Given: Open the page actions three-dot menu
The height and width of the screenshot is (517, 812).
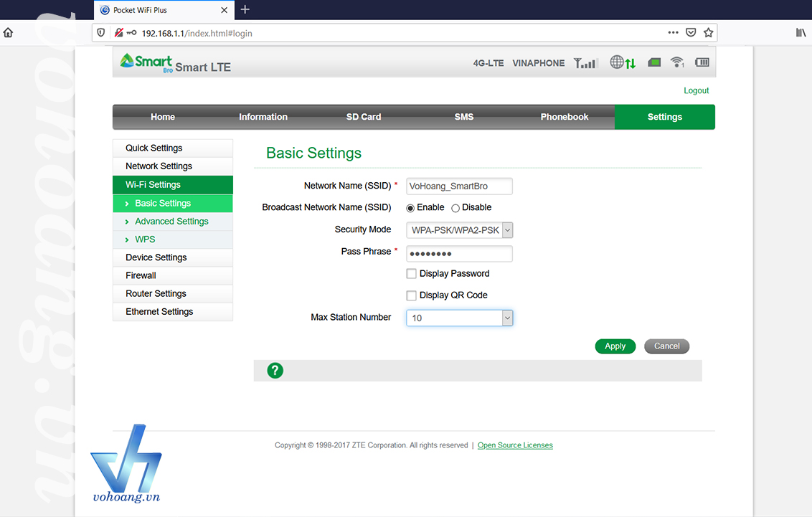Looking at the screenshot, I should 673,32.
